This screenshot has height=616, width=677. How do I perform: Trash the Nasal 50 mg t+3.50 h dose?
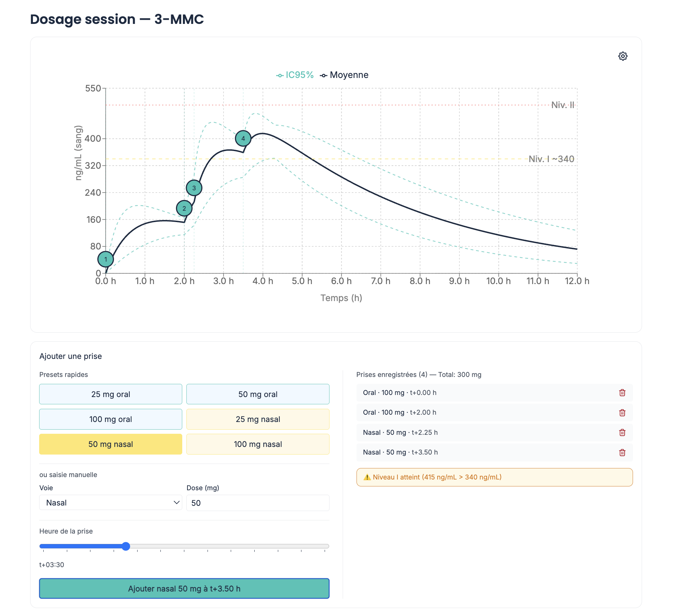pyautogui.click(x=622, y=452)
